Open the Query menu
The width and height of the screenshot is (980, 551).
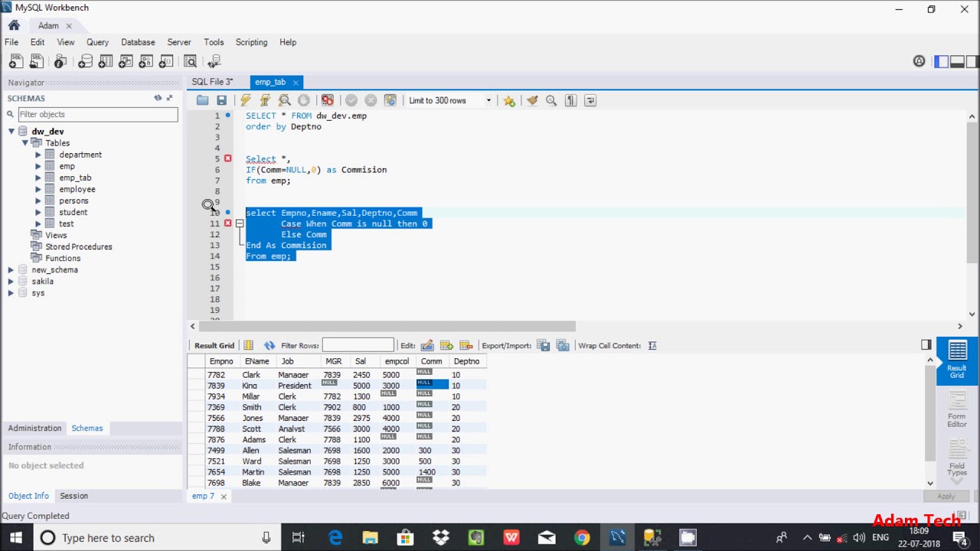(97, 42)
